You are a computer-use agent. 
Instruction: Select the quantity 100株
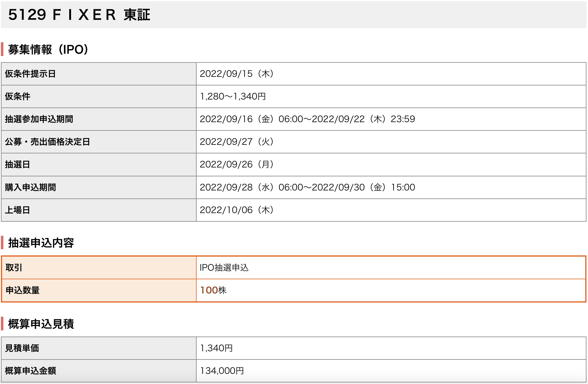[213, 290]
